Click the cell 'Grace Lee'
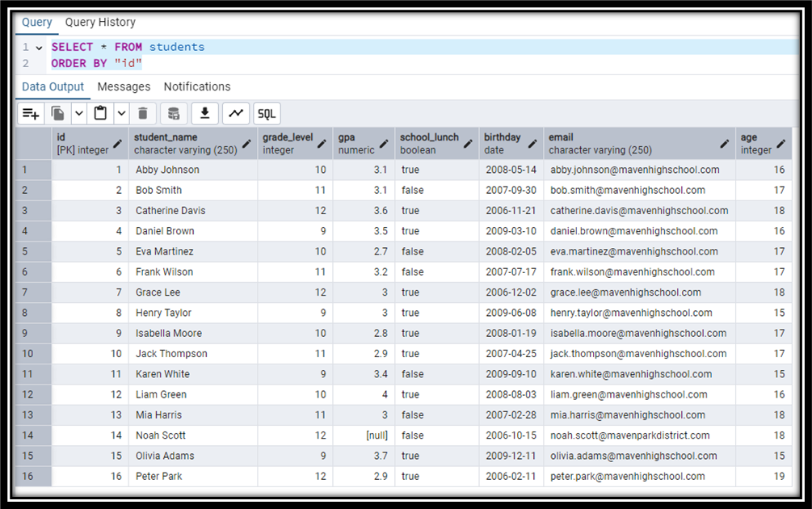This screenshot has height=509, width=812. [193, 292]
